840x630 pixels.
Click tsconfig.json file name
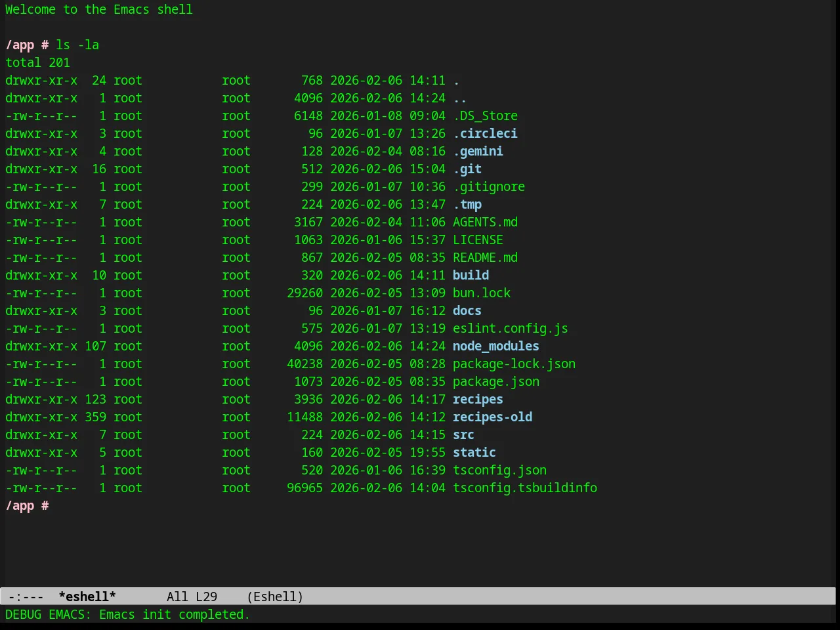(x=499, y=471)
